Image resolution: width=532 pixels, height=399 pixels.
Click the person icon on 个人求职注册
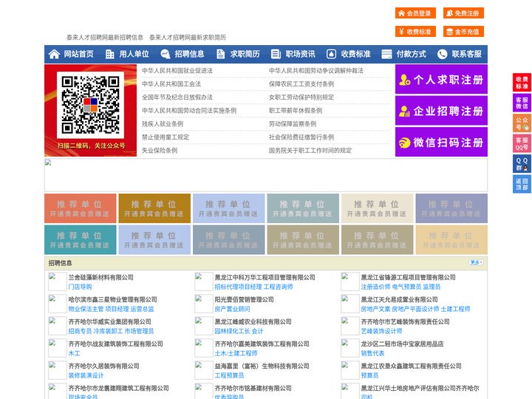coord(404,80)
